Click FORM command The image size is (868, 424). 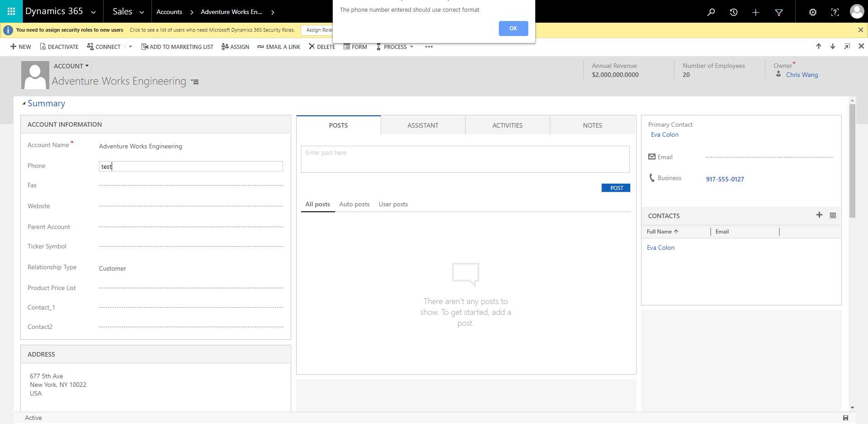click(355, 47)
